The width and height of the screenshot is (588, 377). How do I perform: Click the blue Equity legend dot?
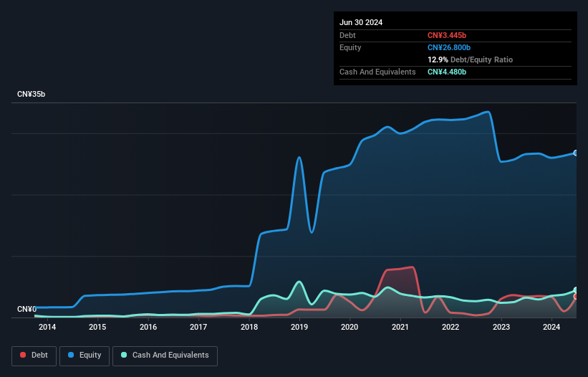pyautogui.click(x=71, y=355)
